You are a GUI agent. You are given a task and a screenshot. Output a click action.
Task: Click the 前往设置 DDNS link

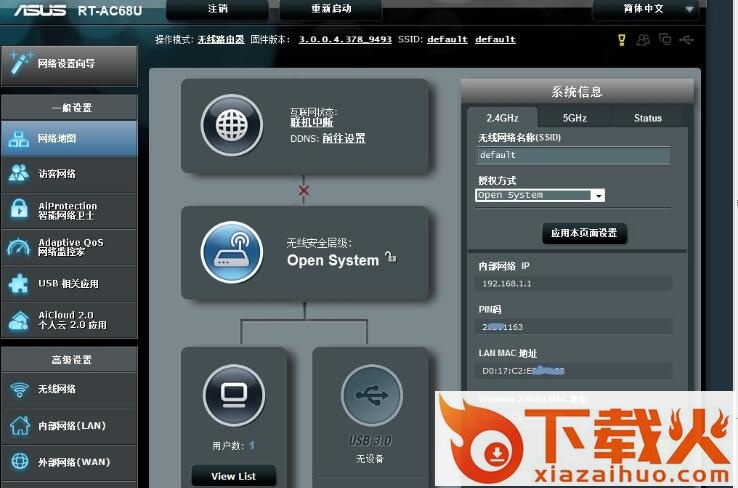click(x=344, y=138)
